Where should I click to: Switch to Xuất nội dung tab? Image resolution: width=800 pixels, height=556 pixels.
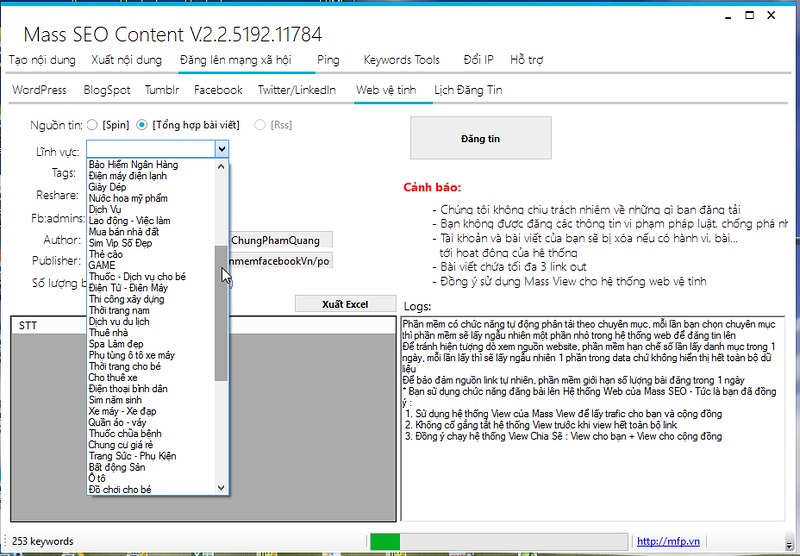[x=127, y=60]
